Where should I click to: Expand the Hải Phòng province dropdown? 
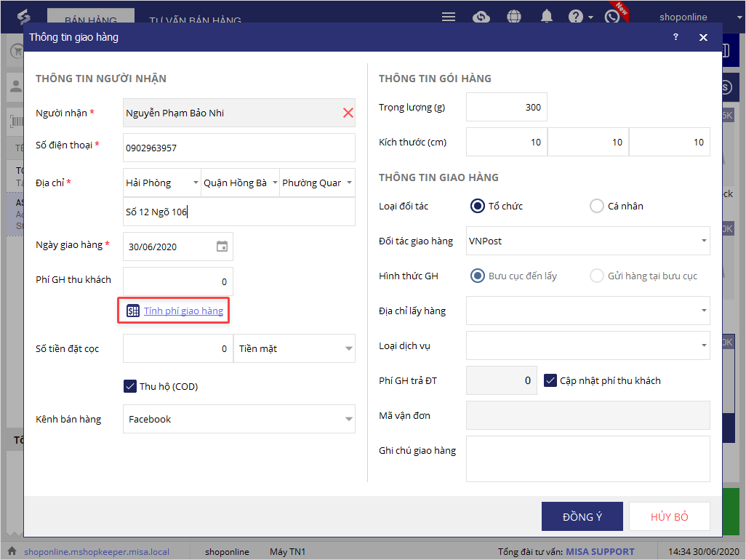[x=196, y=183]
